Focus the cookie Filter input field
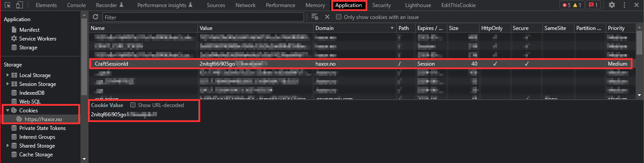This screenshot has width=644, height=163. pos(203,17)
